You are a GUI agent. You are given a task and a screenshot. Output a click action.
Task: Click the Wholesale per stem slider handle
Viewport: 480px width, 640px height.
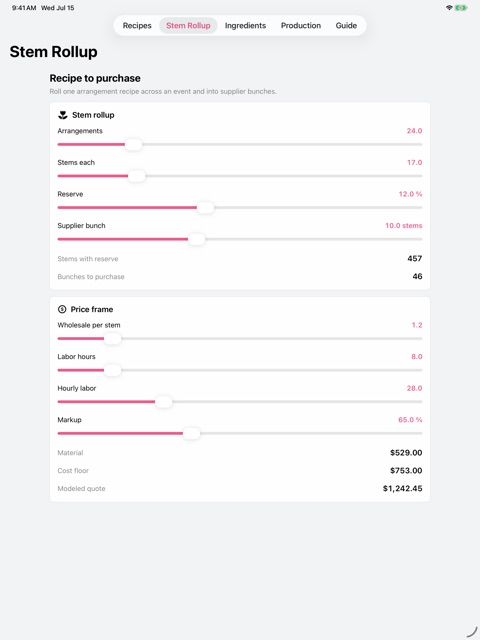[x=112, y=339]
